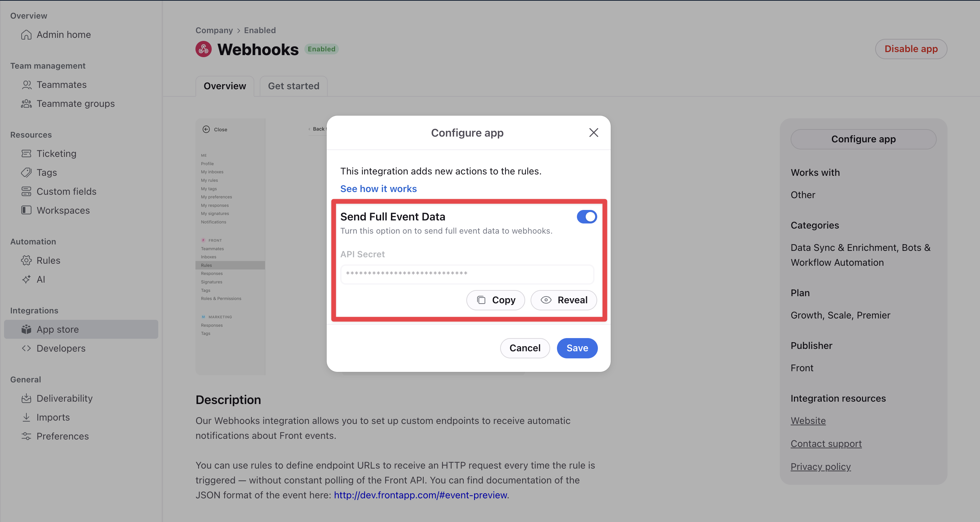
Task: Click the Webhooks app logo icon
Action: pyautogui.click(x=204, y=49)
